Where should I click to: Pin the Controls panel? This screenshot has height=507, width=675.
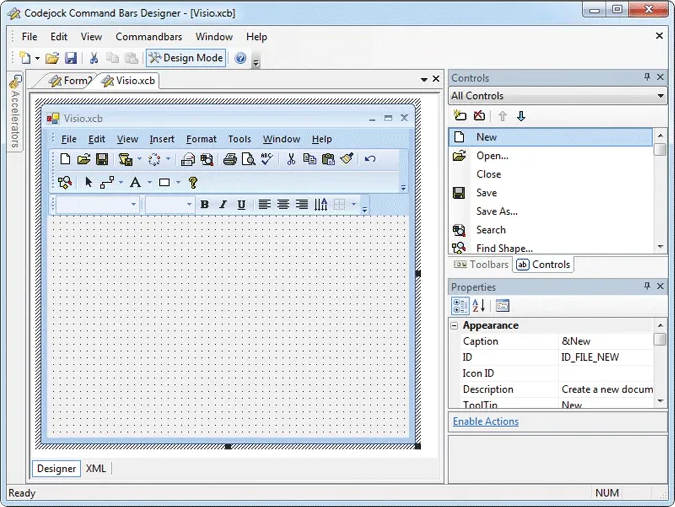(647, 77)
